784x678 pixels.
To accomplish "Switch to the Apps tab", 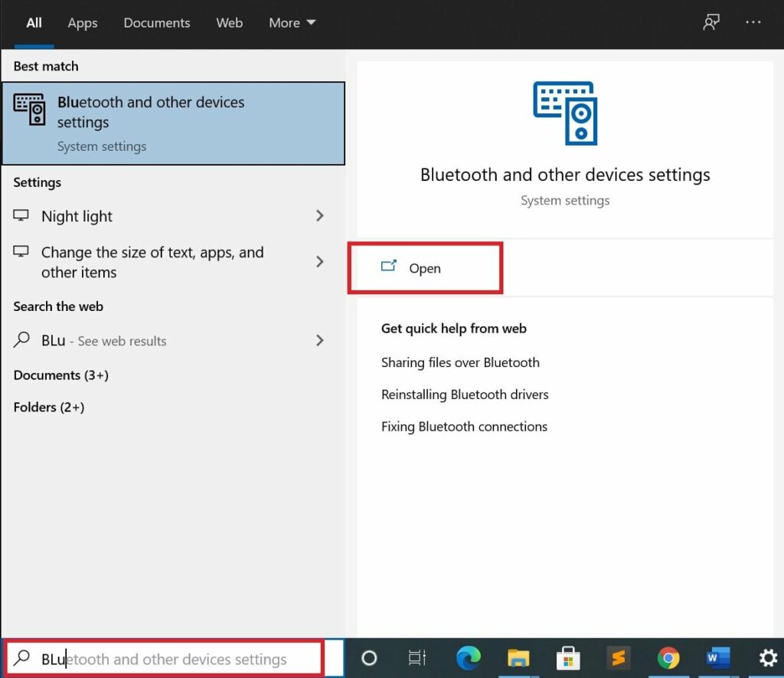I will click(83, 23).
